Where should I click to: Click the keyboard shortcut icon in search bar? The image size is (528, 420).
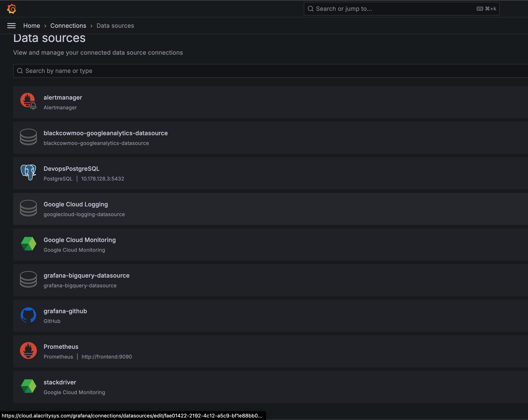pos(480,9)
